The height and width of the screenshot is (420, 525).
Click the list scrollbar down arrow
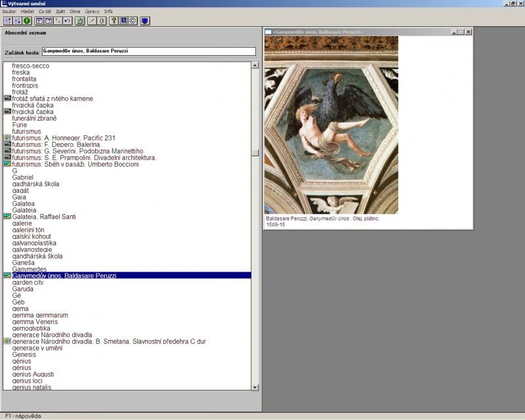pyautogui.click(x=255, y=387)
